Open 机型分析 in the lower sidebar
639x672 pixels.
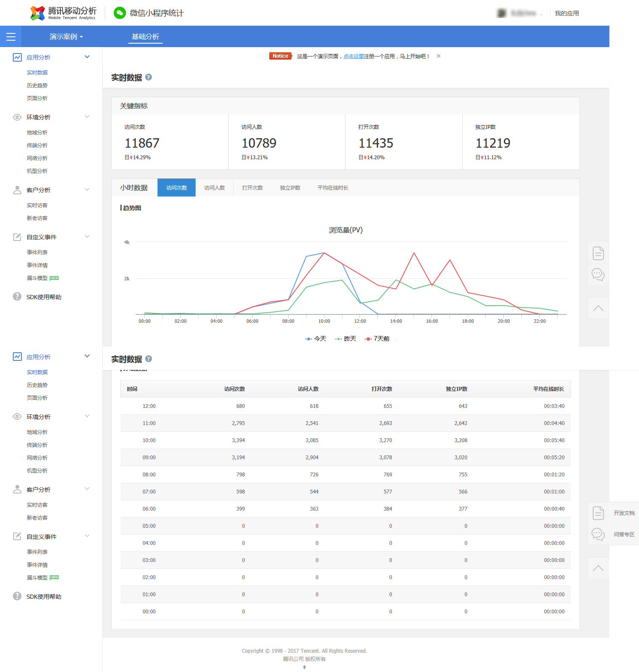tap(37, 470)
